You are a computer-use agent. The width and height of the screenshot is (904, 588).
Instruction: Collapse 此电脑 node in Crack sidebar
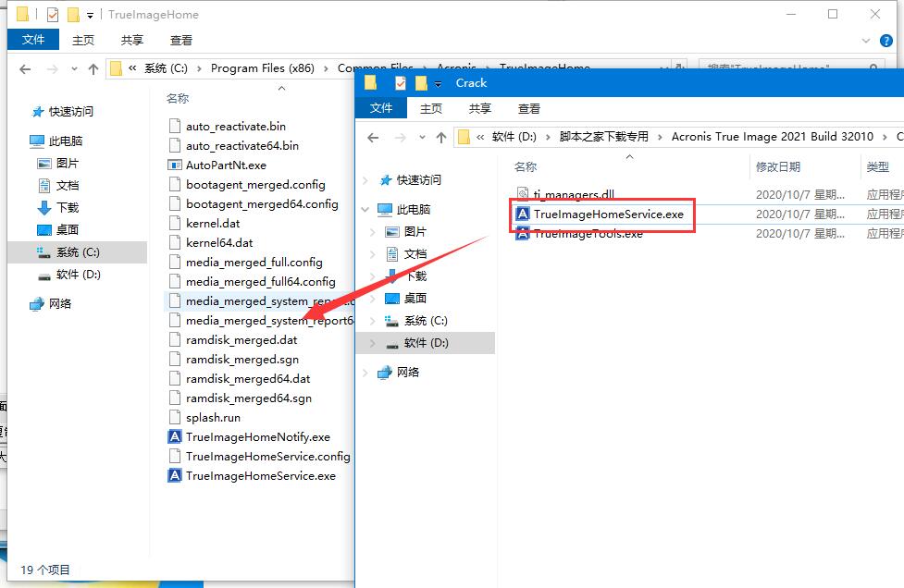(365, 209)
